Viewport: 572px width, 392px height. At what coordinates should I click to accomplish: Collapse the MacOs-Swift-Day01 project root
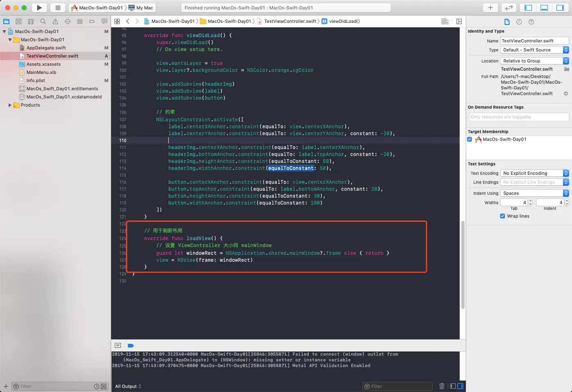point(4,31)
